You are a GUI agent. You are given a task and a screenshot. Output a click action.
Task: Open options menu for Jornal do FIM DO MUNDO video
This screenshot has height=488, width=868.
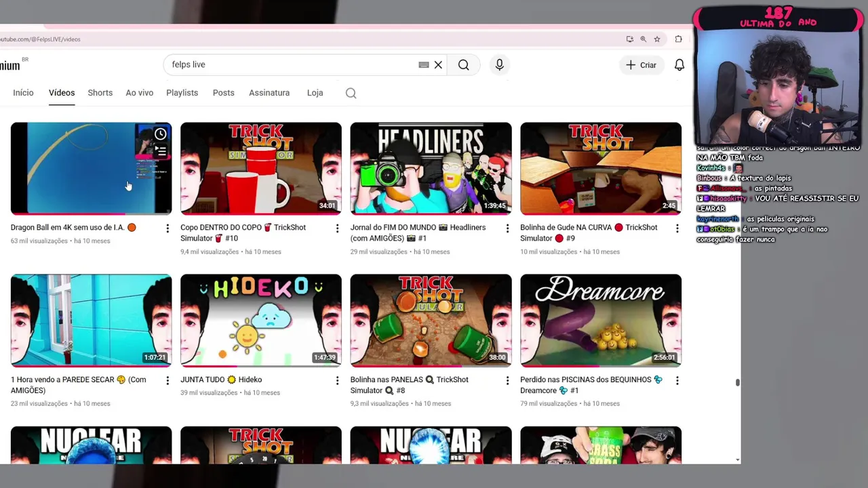tap(507, 228)
